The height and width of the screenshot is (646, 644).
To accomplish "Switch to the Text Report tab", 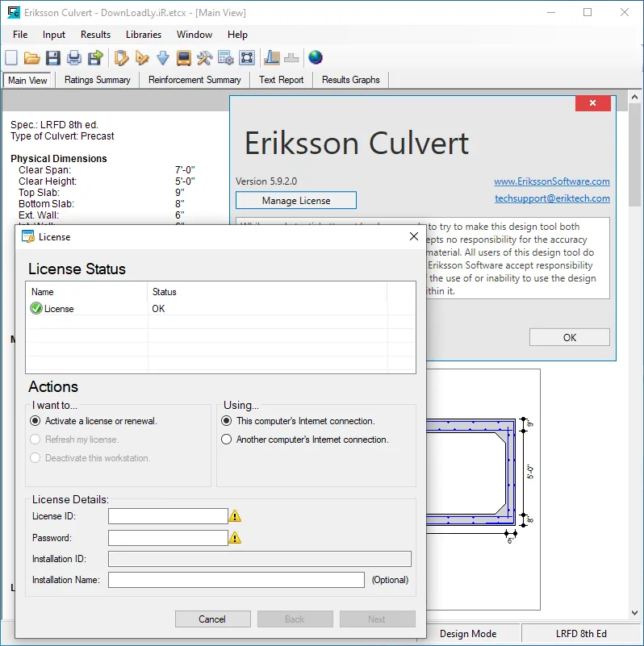I will 281,80.
